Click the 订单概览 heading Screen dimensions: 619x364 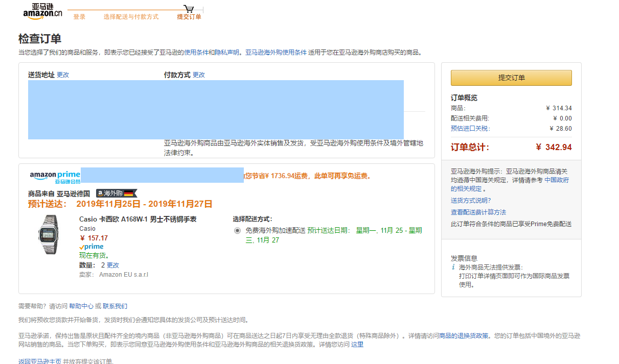click(464, 98)
